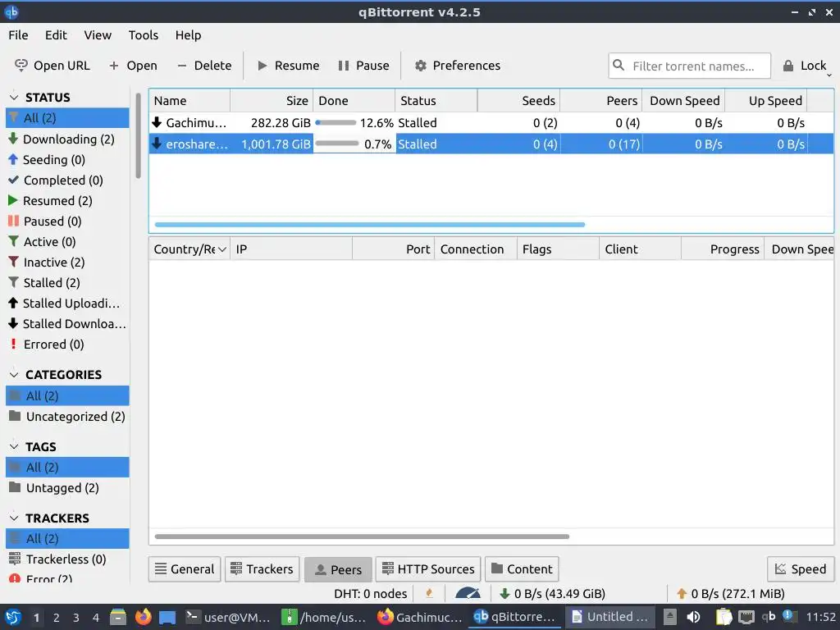This screenshot has height=630, width=840.
Task: Open the Help menu
Action: point(188,34)
